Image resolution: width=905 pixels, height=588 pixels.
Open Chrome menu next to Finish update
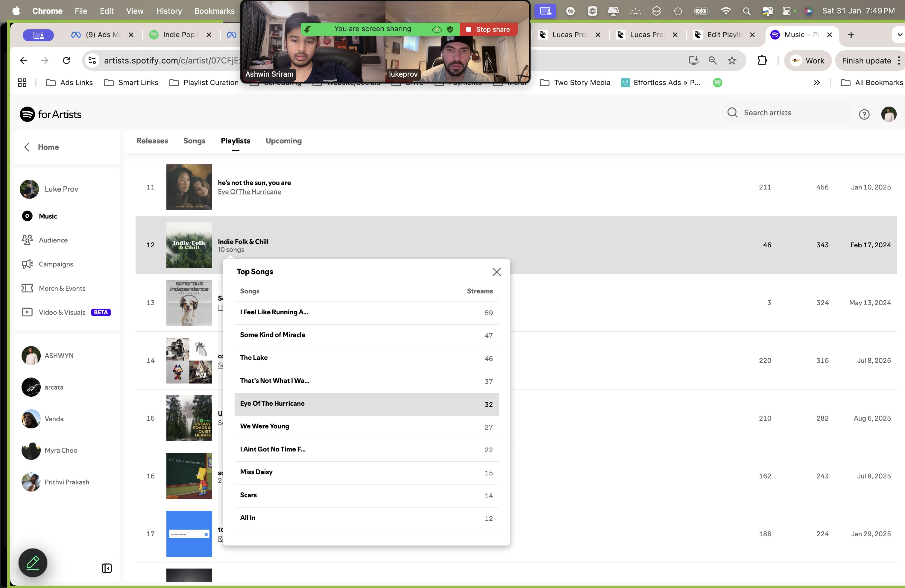tap(898, 60)
